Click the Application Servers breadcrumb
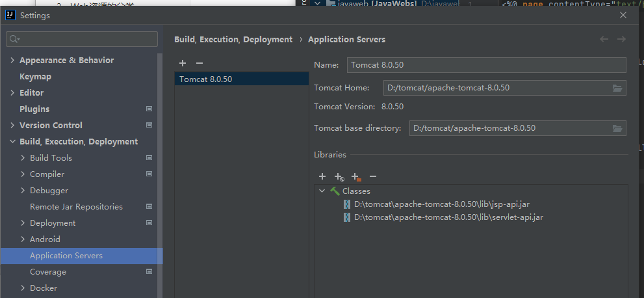This screenshot has height=298, width=644. click(346, 40)
